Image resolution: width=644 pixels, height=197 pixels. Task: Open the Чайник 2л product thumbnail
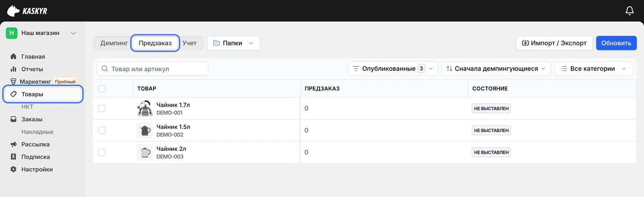(x=145, y=152)
